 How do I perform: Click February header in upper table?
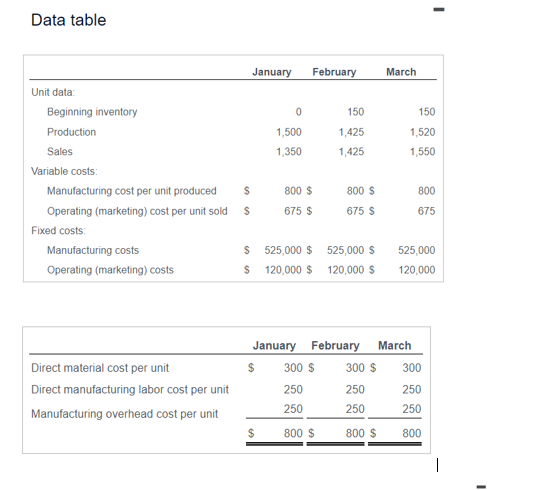pos(334,72)
